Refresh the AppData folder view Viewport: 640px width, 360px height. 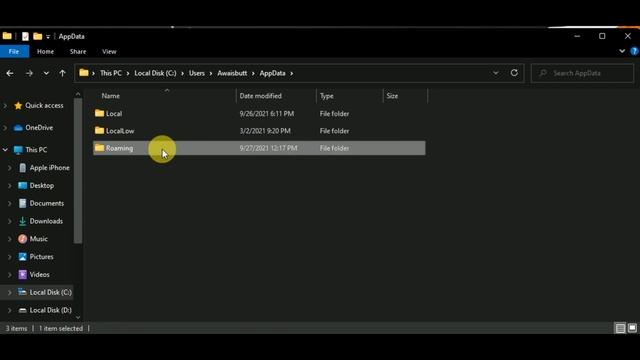[514, 73]
